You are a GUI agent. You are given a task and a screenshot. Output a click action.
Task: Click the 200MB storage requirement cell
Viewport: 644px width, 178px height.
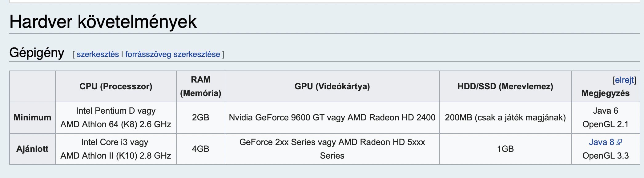click(505, 118)
